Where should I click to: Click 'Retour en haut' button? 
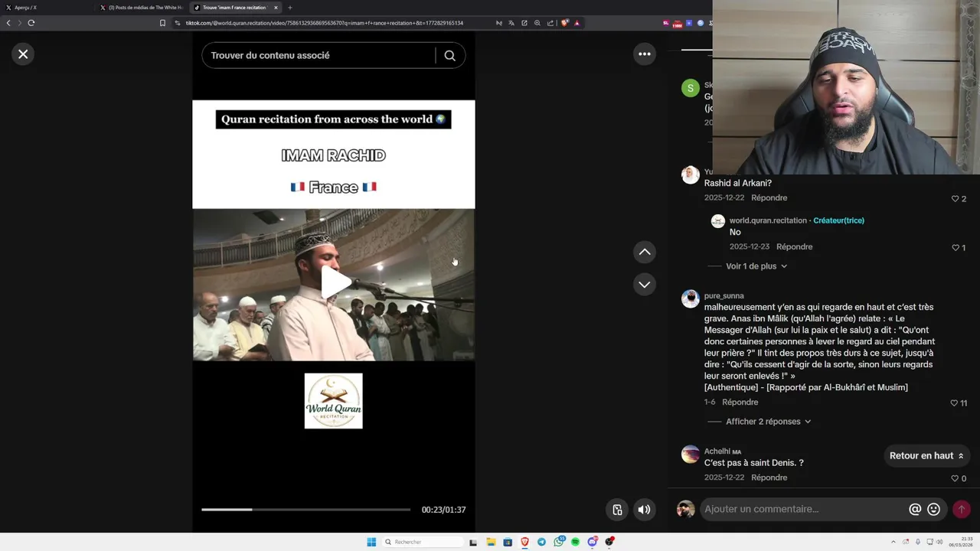(926, 455)
